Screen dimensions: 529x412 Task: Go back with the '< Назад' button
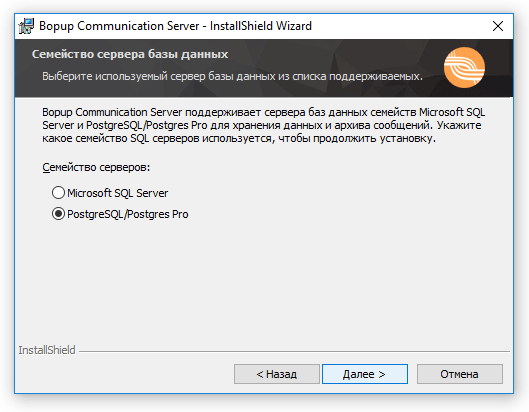(277, 374)
